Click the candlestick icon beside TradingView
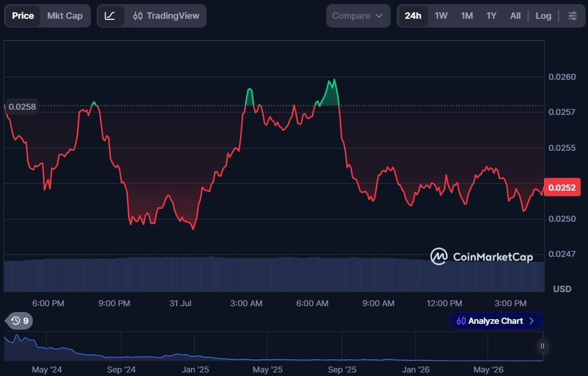This screenshot has width=588, height=376. pos(138,16)
